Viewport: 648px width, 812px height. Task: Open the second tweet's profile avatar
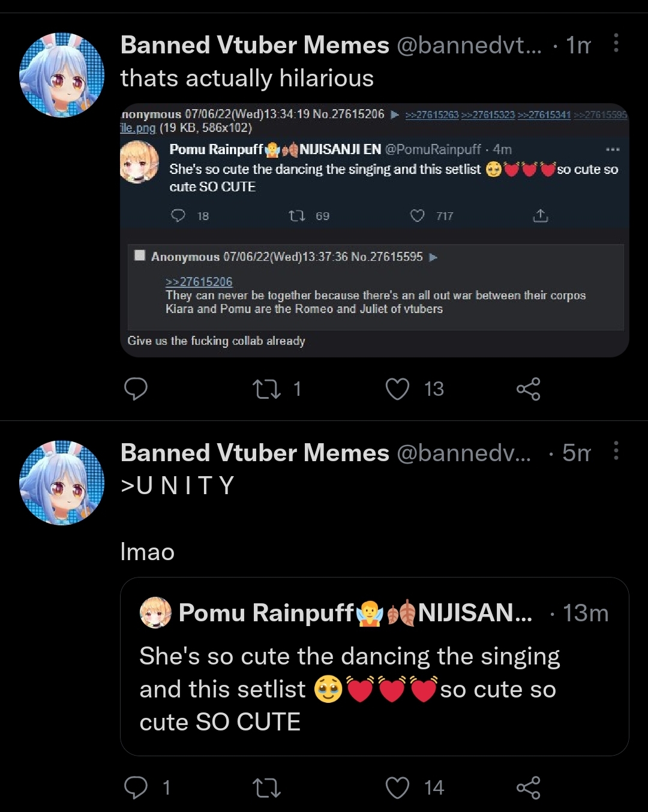click(x=62, y=483)
